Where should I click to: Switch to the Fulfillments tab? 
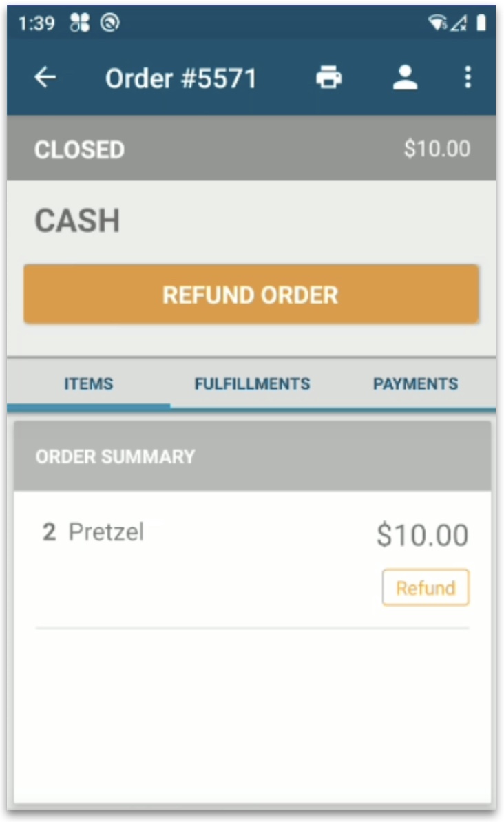[252, 383]
